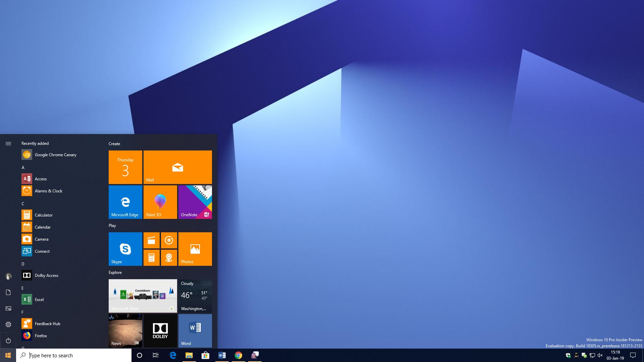Open Cortana circle on the taskbar
644x362 pixels.
140,355
